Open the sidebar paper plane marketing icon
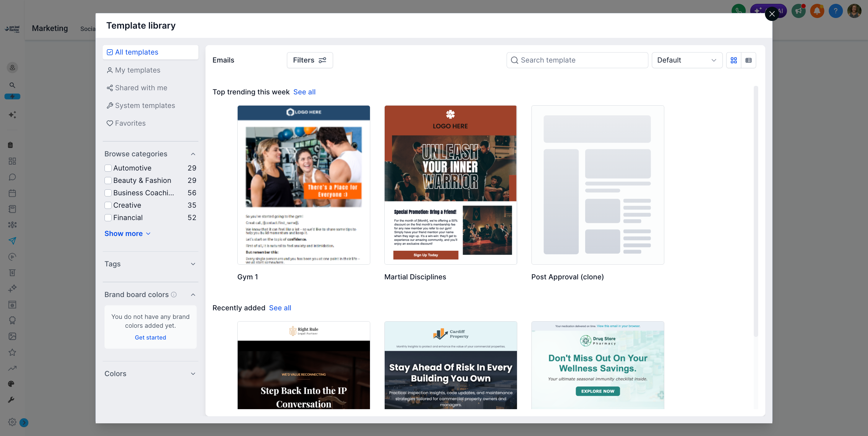The image size is (868, 436). coord(12,241)
